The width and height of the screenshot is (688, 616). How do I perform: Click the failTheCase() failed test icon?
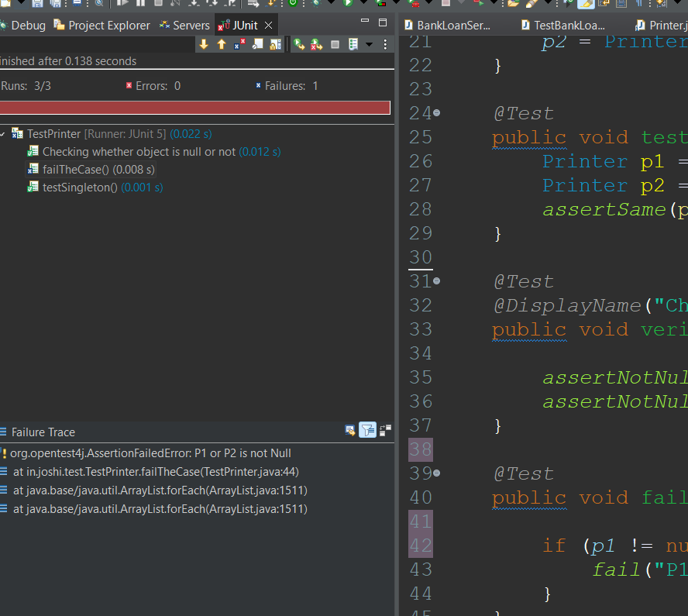33,169
